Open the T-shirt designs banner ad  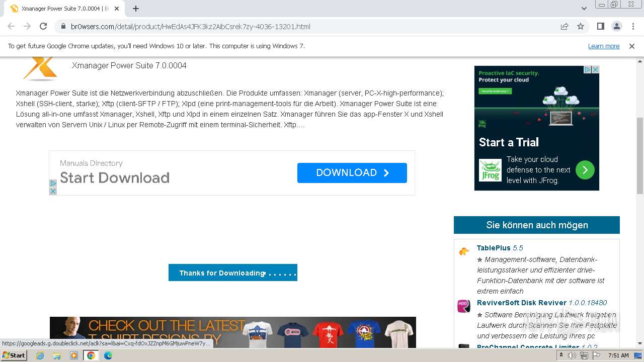[233, 332]
